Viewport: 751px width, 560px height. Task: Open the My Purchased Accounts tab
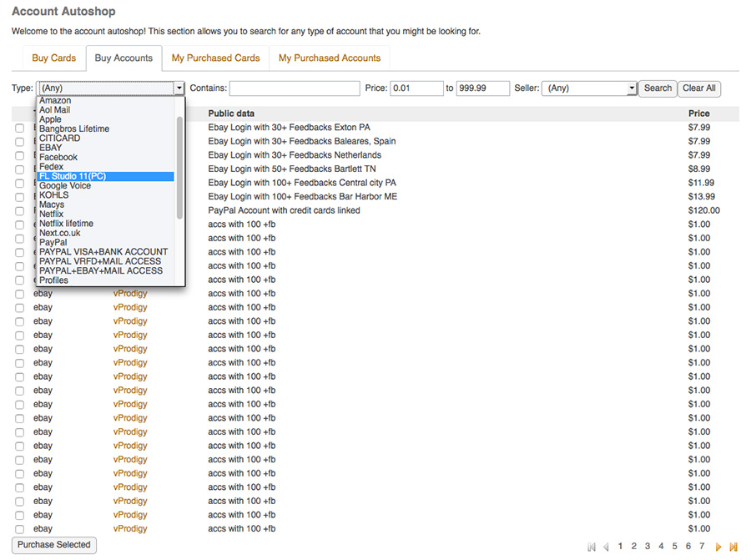(329, 58)
